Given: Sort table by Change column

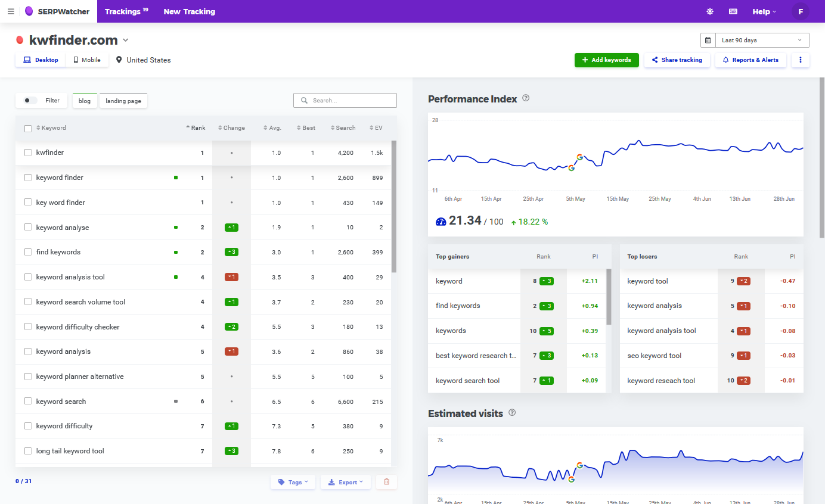Looking at the screenshot, I should pyautogui.click(x=231, y=128).
